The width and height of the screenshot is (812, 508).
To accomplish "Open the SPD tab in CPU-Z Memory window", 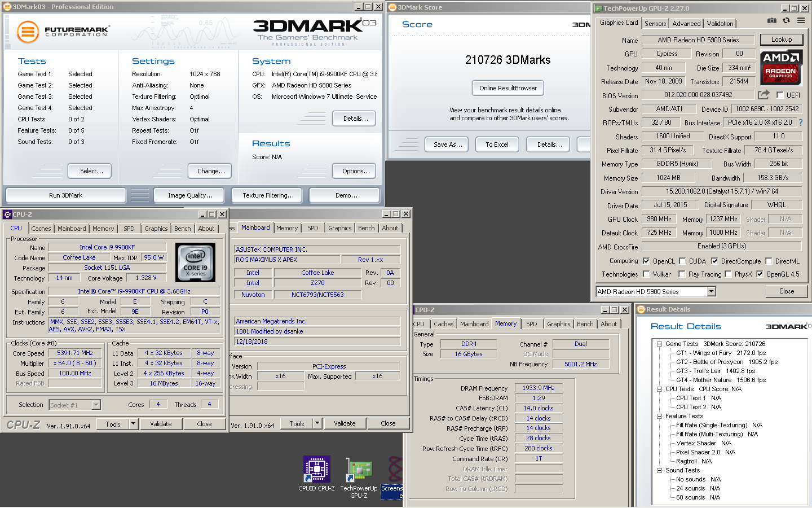I will pyautogui.click(x=532, y=324).
